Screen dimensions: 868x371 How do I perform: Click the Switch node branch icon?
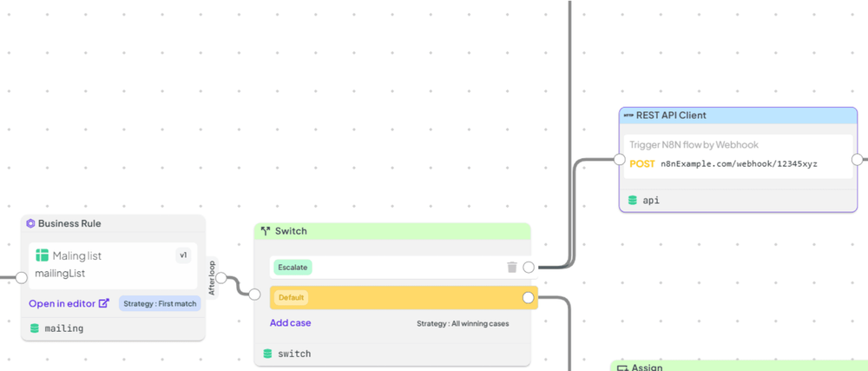tap(265, 231)
